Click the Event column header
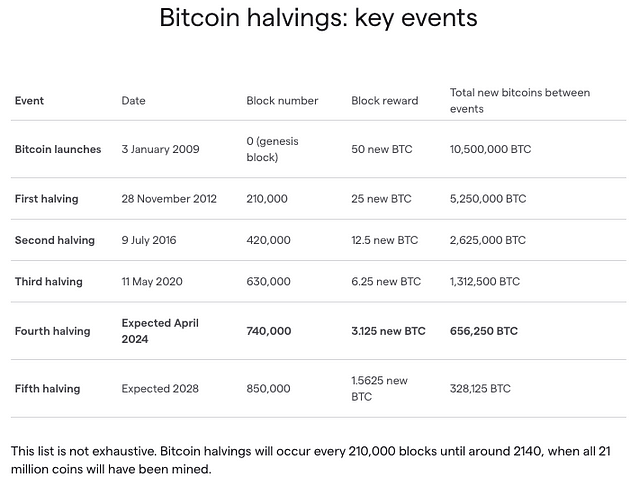Image resolution: width=630 pixels, height=487 pixels. 29,101
